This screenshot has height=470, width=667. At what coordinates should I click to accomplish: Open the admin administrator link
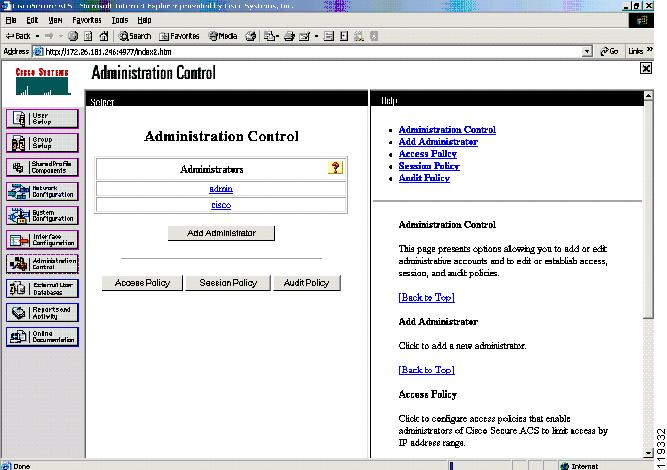221,188
